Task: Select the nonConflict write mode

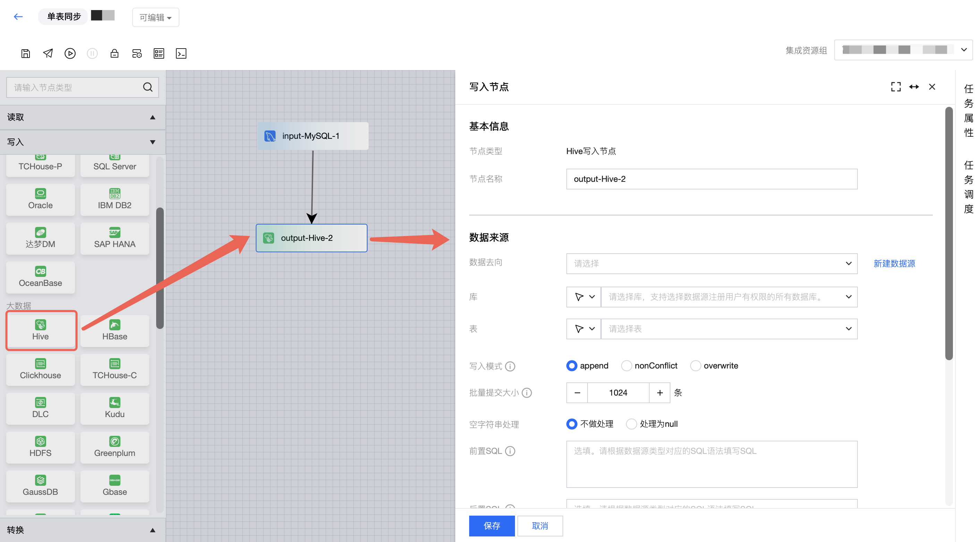Action: pyautogui.click(x=626, y=365)
